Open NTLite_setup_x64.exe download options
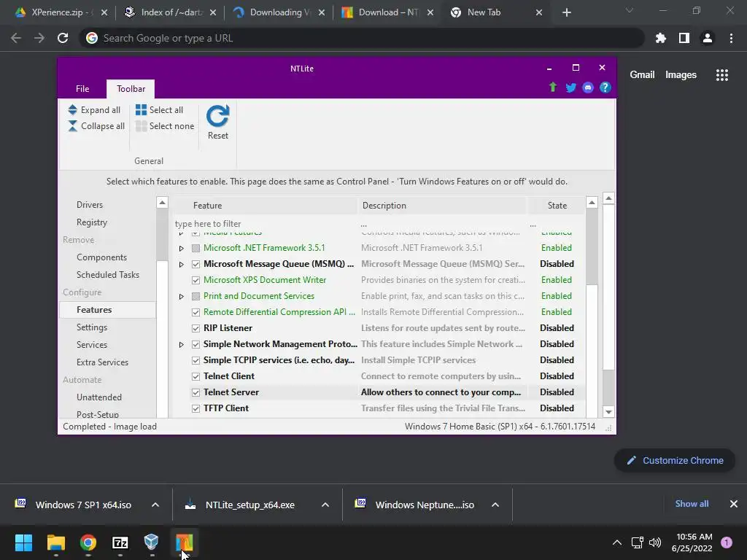 pos(325,505)
